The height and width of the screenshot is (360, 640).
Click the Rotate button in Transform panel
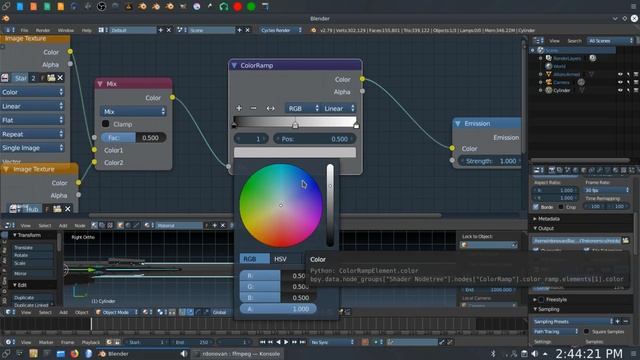[x=33, y=255]
